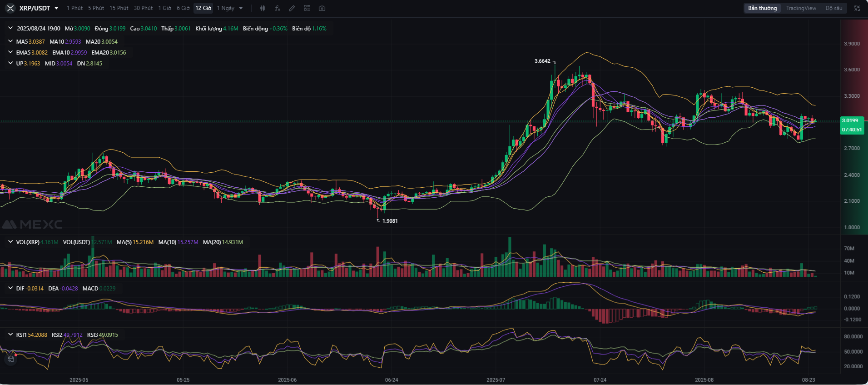Select the 1 Phút timeframe
Screen dimensions: 868x385
pyautogui.click(x=75, y=8)
